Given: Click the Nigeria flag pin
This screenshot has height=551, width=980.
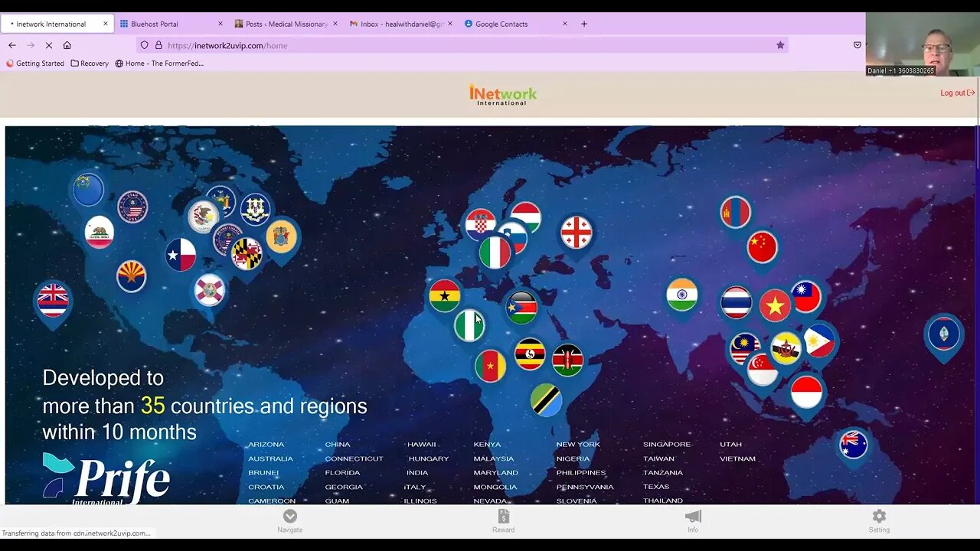Looking at the screenshot, I should click(469, 325).
